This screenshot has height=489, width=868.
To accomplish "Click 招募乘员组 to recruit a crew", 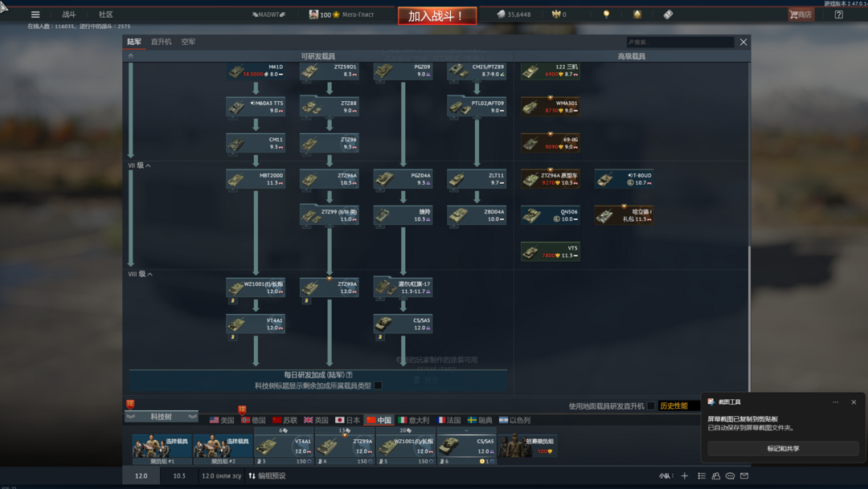I will 527,446.
